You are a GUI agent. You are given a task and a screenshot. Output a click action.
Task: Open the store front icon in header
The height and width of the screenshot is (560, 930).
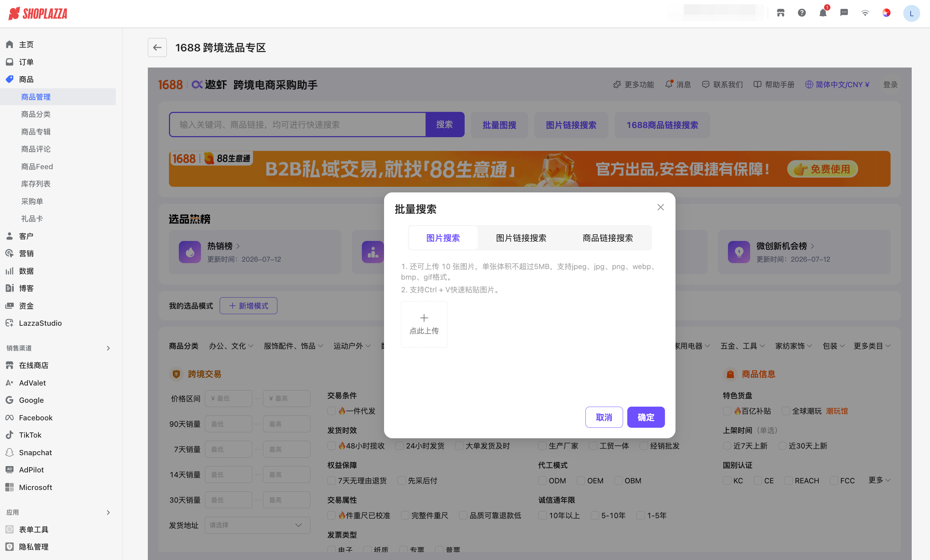point(780,13)
